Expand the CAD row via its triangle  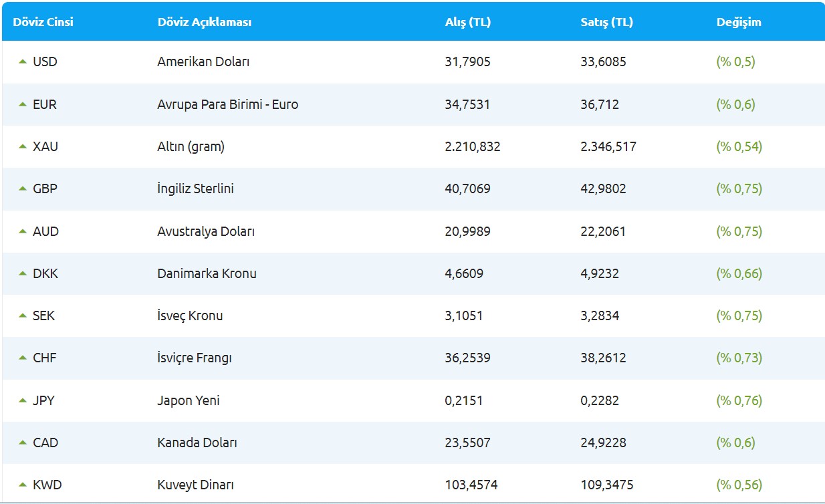pyautogui.click(x=23, y=442)
